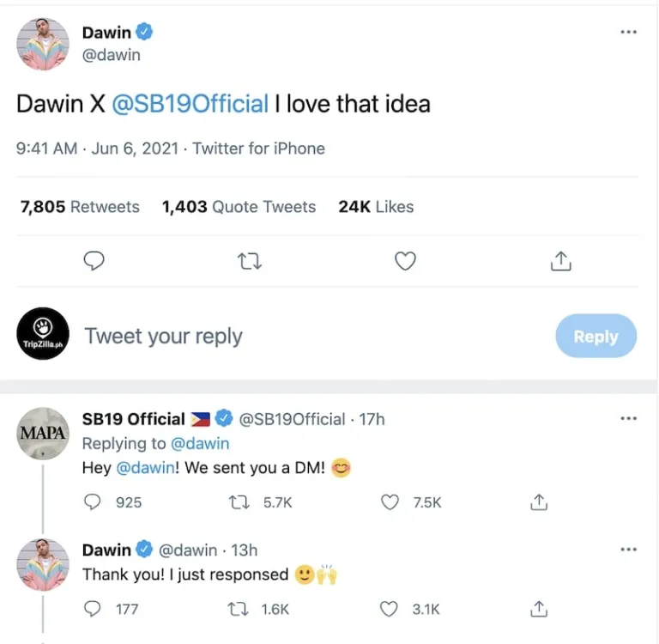The height and width of the screenshot is (644, 659).
Task: Click reply icon on Dawin's main tweet
Action: (94, 261)
